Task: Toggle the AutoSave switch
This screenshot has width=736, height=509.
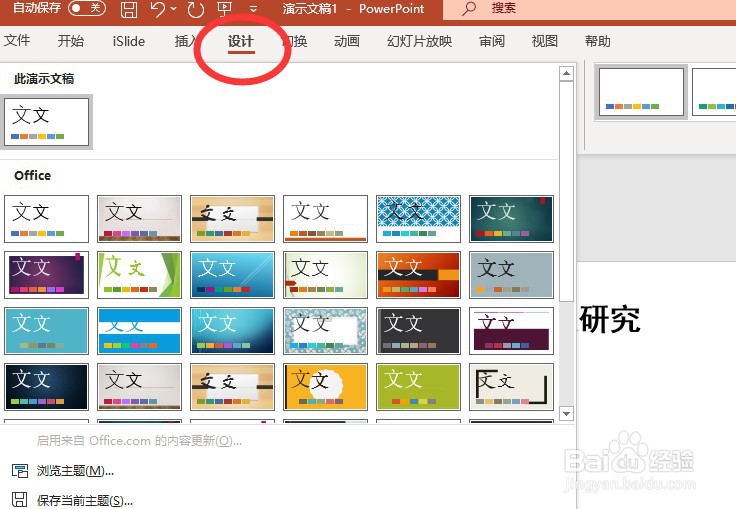Action: [x=87, y=8]
